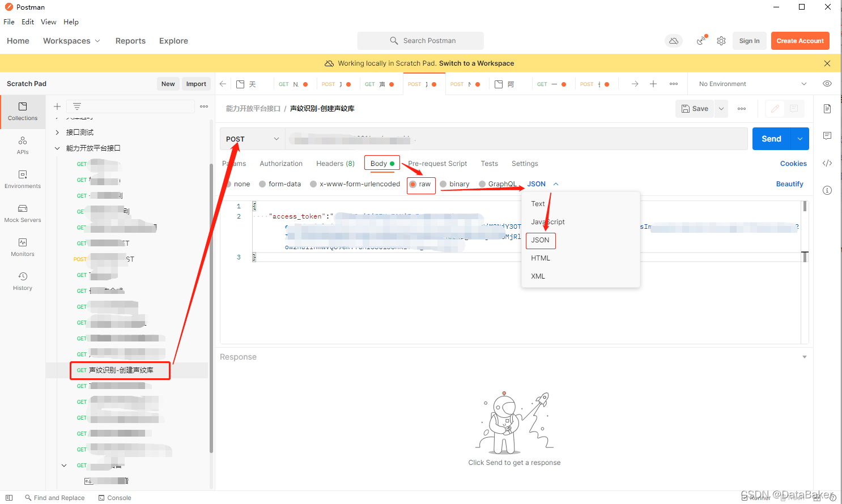
Task: Open the comments icon in right sidebar
Action: [827, 136]
